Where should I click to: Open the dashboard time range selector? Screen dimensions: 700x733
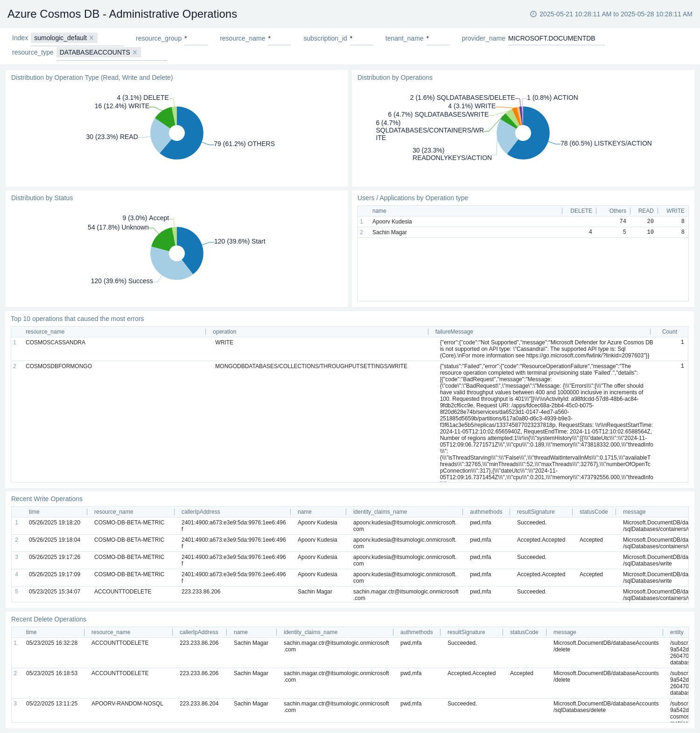(x=611, y=14)
